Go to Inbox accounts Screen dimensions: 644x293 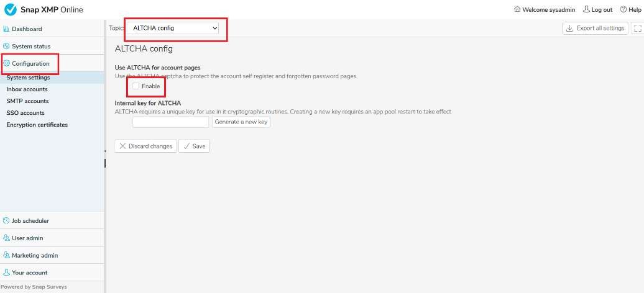point(27,89)
